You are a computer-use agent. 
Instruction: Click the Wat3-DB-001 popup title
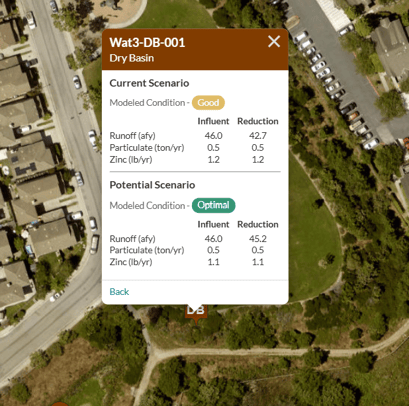click(147, 43)
